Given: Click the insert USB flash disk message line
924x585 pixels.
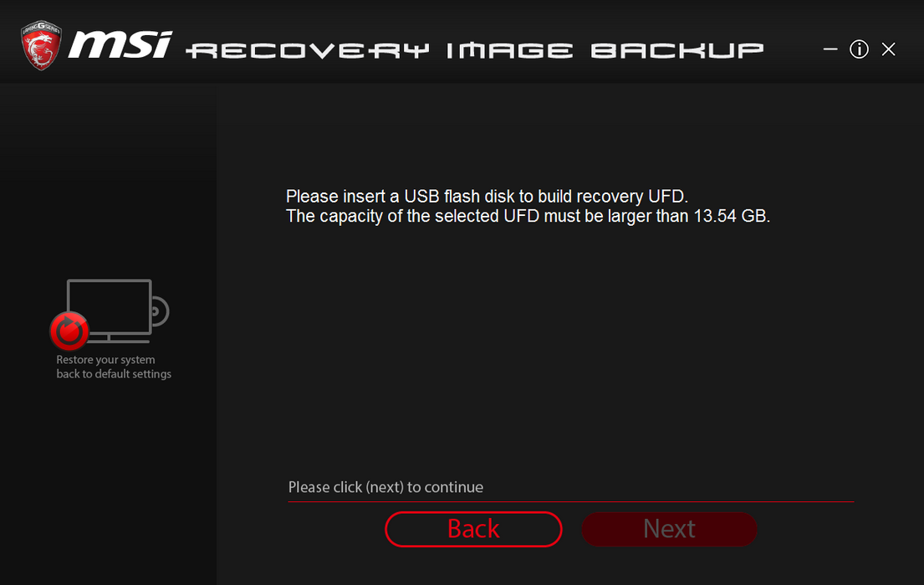Looking at the screenshot, I should [x=487, y=197].
